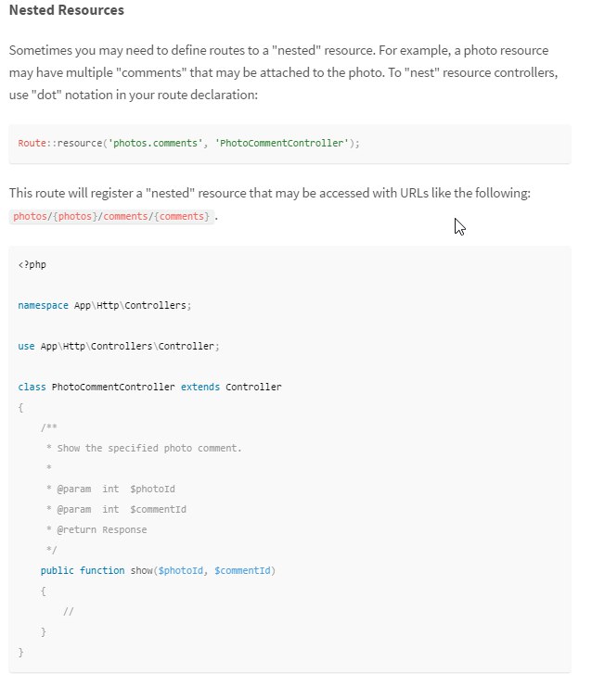
Task: Click $commentId parameter in show function
Action: (242, 570)
